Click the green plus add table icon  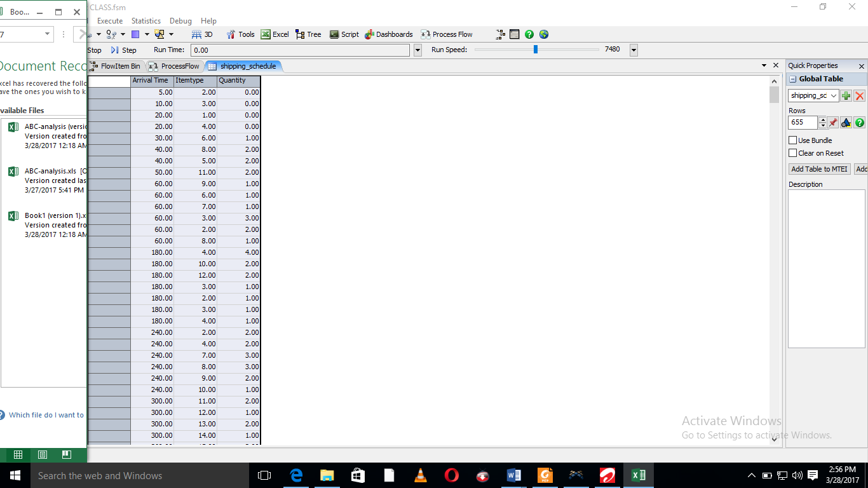[x=846, y=96]
